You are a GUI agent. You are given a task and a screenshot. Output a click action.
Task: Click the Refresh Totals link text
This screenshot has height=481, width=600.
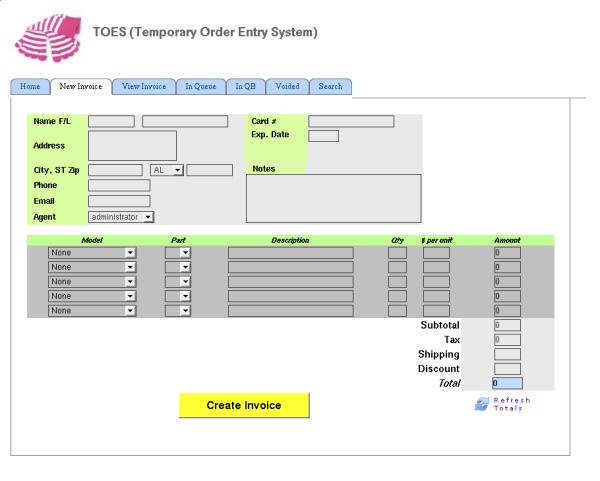coord(511,404)
